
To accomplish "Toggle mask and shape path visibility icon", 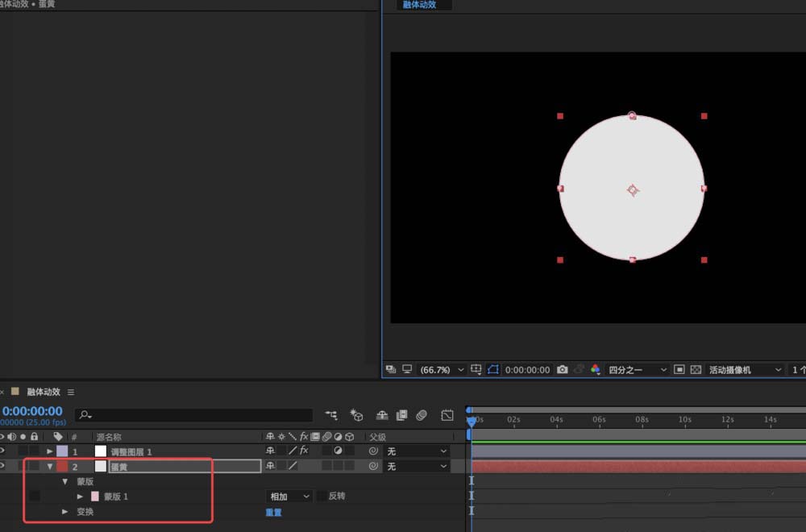I will 493,369.
